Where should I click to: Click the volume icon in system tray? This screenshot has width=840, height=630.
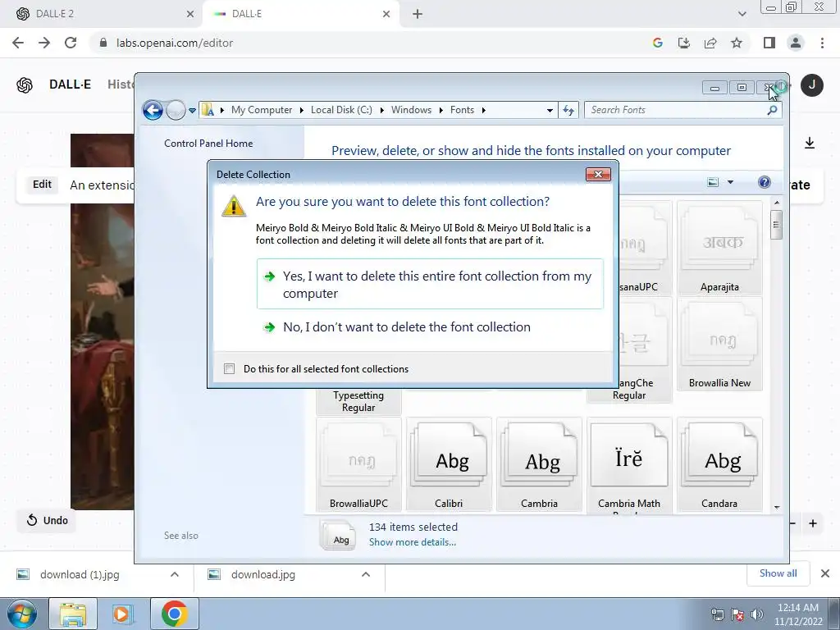pos(757,614)
